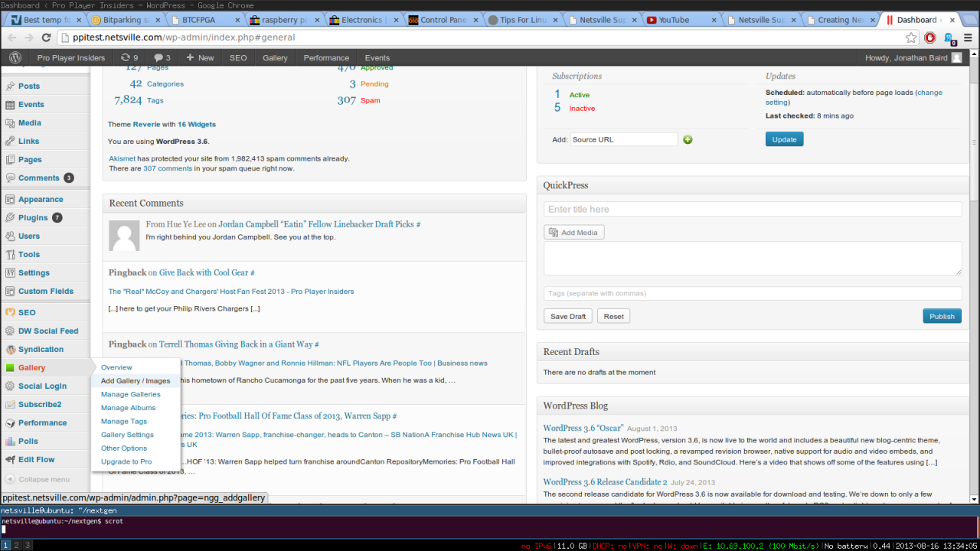This screenshot has height=551, width=980.
Task: Select Overview in Gallery submenu
Action: coord(116,367)
